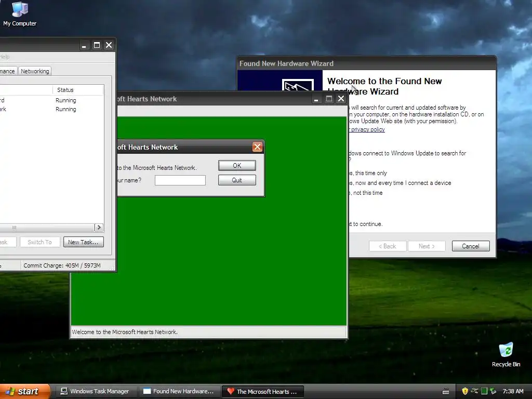Switch to the Networking tab in Task Manager

[35, 71]
